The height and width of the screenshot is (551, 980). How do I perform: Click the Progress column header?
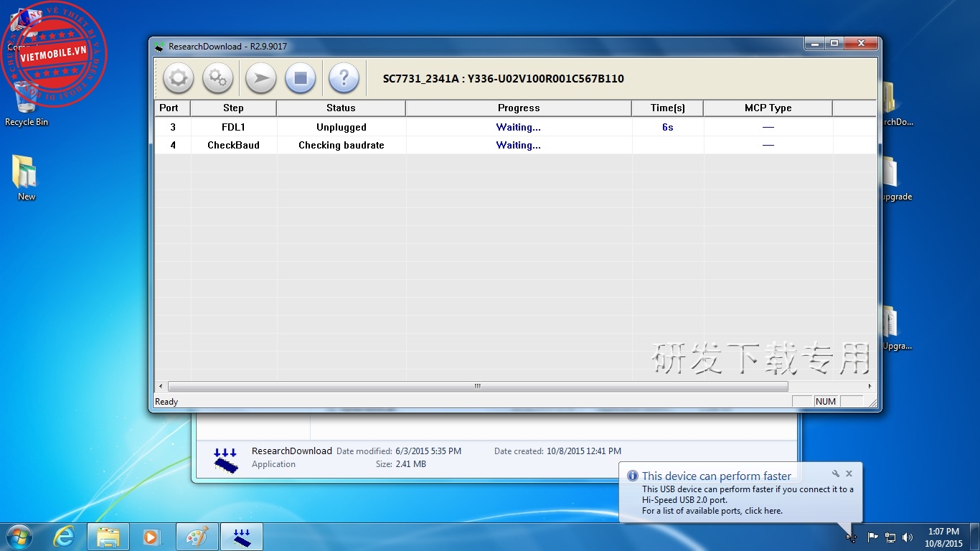coord(519,108)
